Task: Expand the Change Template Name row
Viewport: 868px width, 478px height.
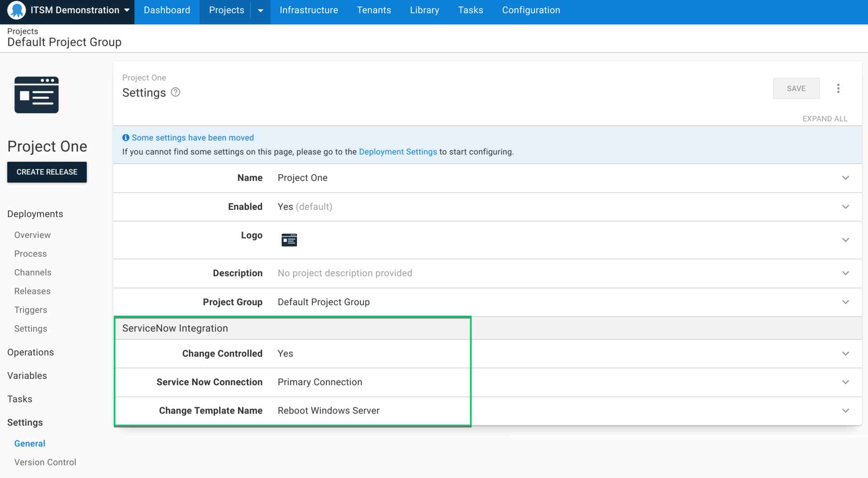Action: click(x=845, y=411)
